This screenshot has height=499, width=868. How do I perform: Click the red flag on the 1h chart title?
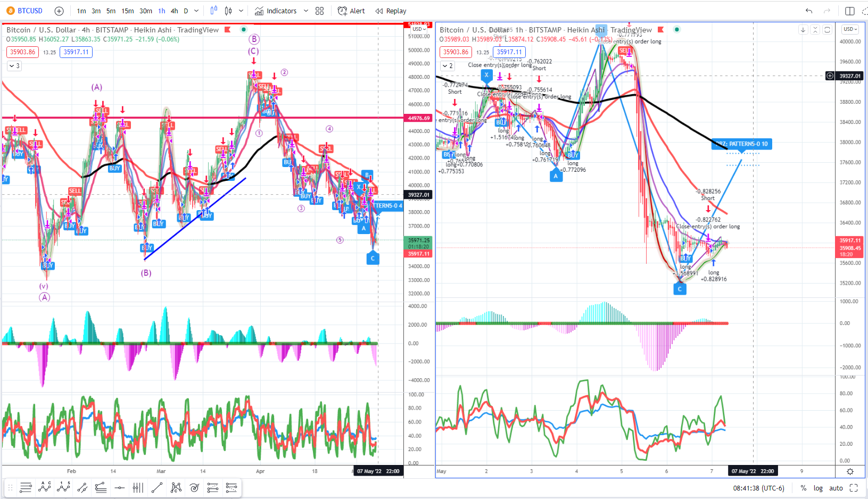(661, 30)
